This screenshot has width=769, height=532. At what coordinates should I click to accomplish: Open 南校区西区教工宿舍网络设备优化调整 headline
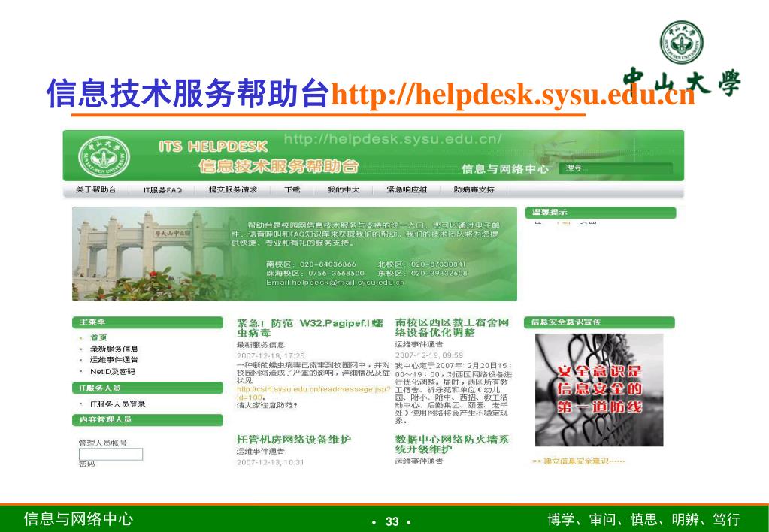452,328
